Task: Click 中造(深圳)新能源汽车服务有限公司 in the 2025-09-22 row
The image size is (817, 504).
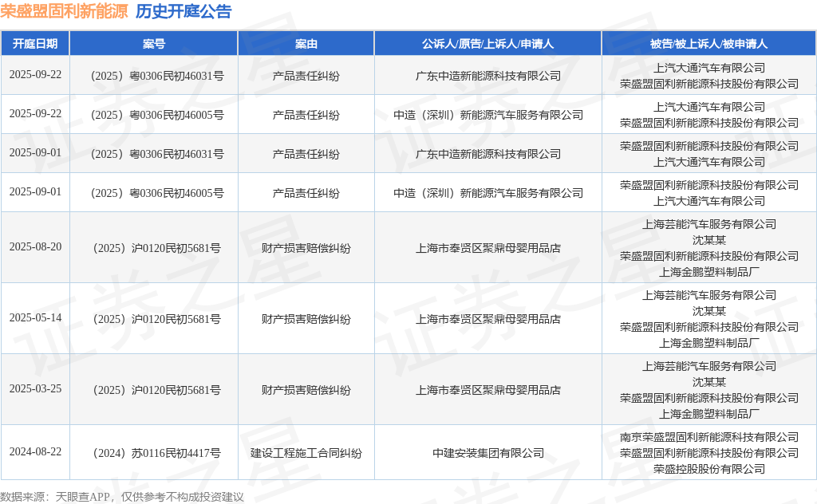Action: tap(487, 115)
